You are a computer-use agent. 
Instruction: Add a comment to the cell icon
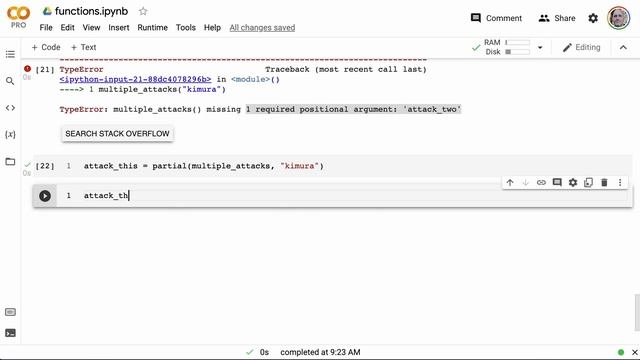(x=557, y=182)
